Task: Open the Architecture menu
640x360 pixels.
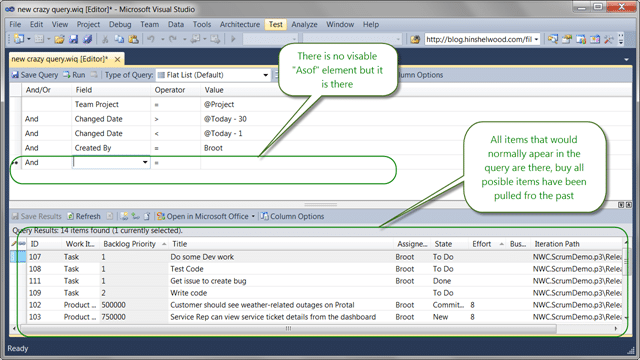Action: click(x=240, y=24)
